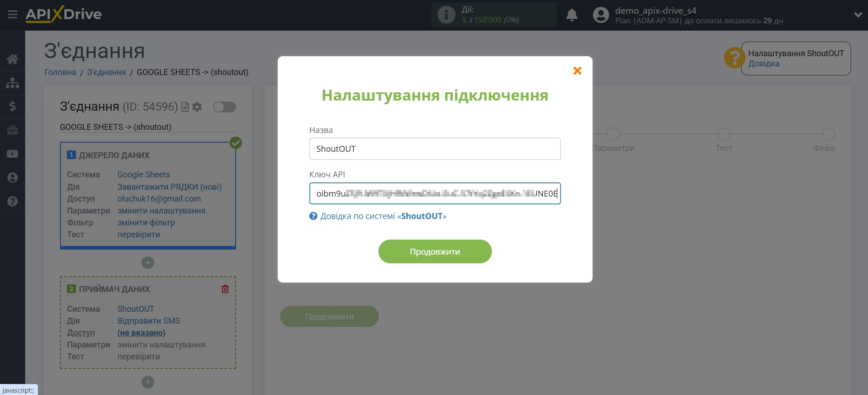The image size is (868, 395).
Task: Open the notifications bell
Action: click(x=571, y=15)
